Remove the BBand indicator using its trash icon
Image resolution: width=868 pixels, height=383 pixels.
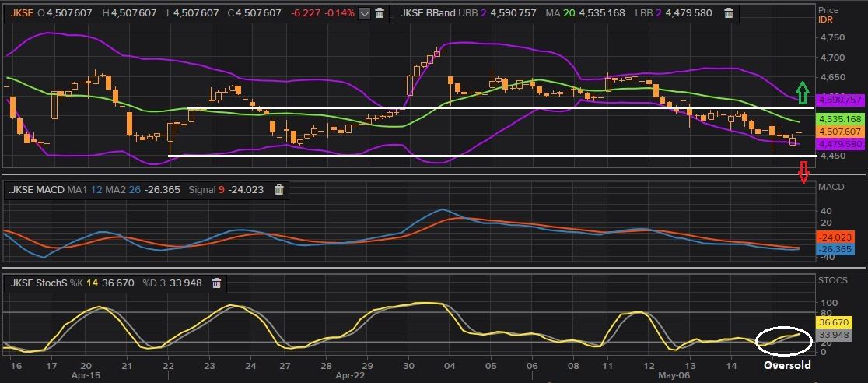click(x=730, y=13)
